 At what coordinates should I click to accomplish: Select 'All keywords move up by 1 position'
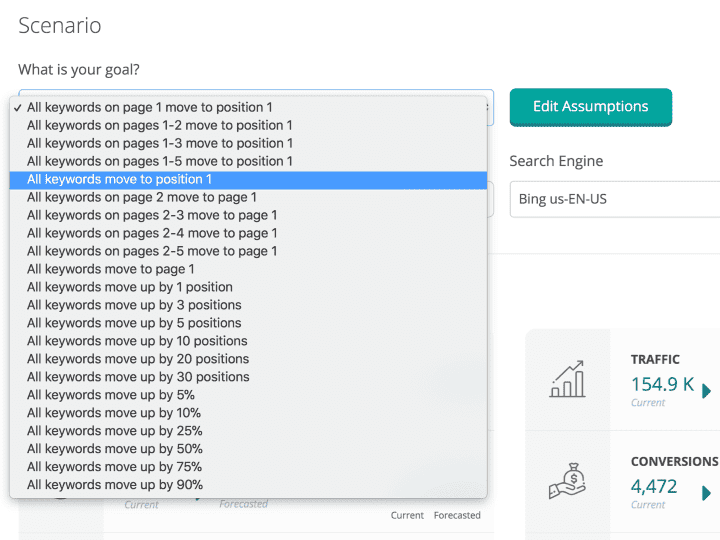(129, 287)
